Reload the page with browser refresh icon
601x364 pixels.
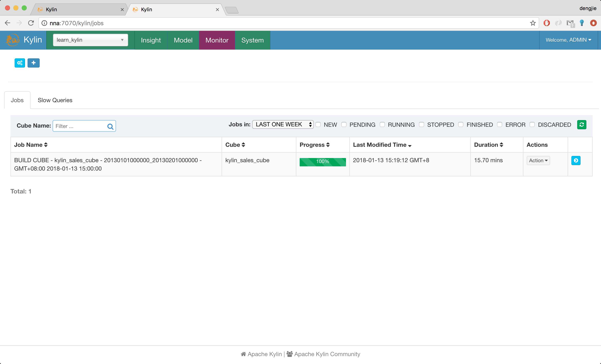pos(31,23)
